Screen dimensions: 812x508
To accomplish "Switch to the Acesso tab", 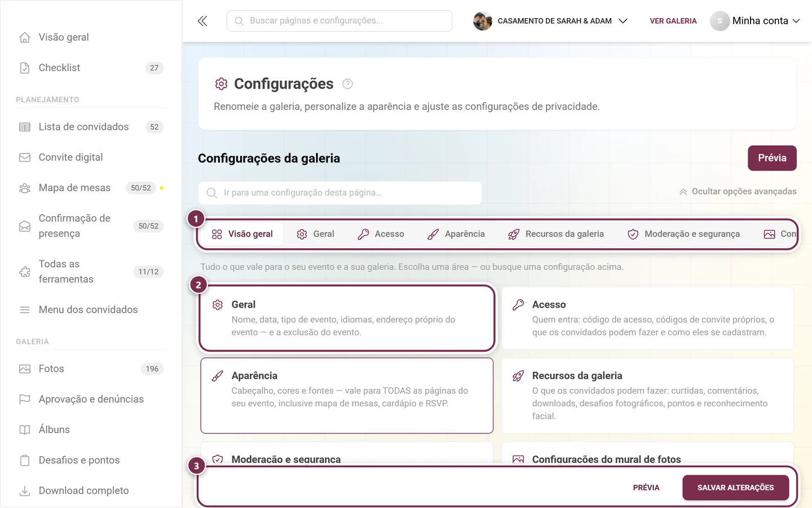I will click(381, 234).
